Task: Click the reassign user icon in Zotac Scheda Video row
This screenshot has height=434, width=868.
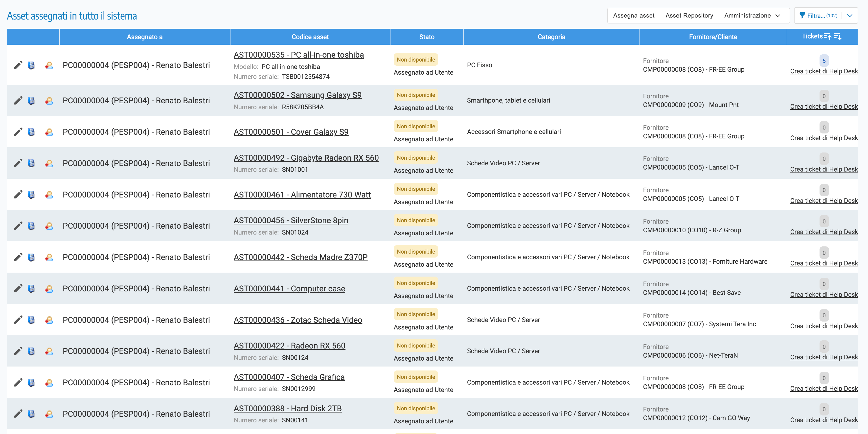Action: 48,320
